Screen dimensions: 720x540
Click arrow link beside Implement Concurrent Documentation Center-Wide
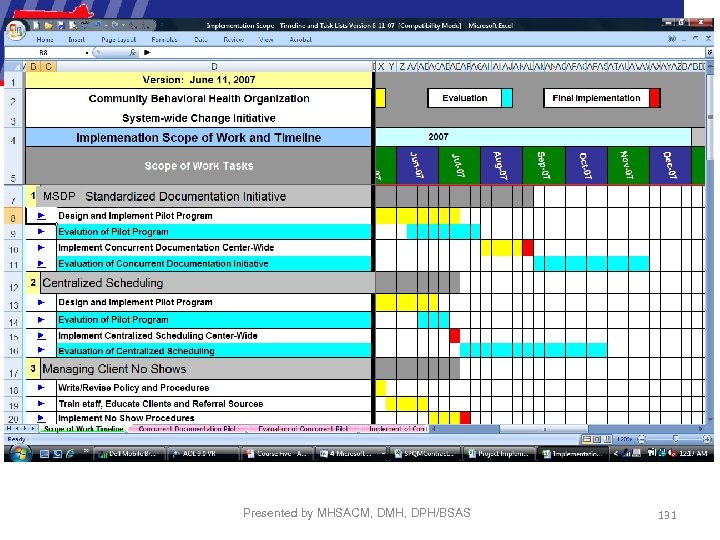pos(41,248)
